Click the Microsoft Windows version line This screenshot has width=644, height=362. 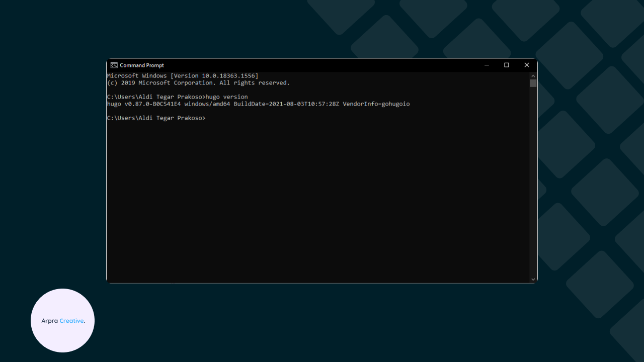182,76
